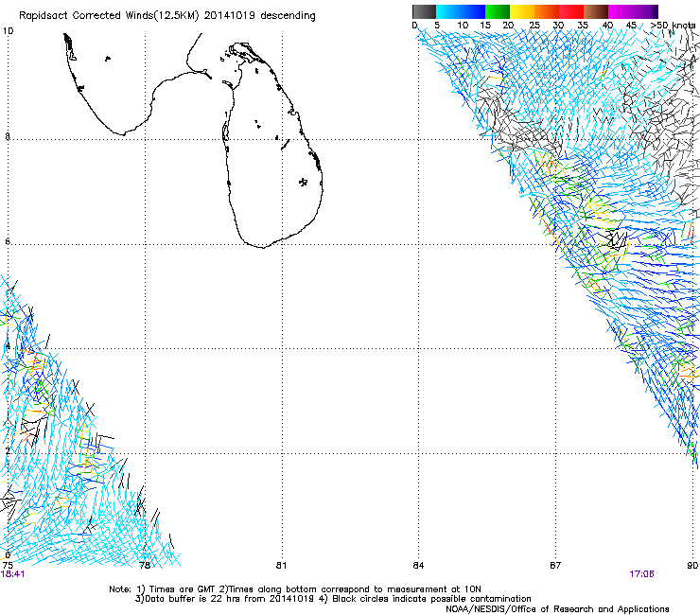Image resolution: width=700 pixels, height=615 pixels.
Task: Click the latitude label '2'
Action: point(8,451)
